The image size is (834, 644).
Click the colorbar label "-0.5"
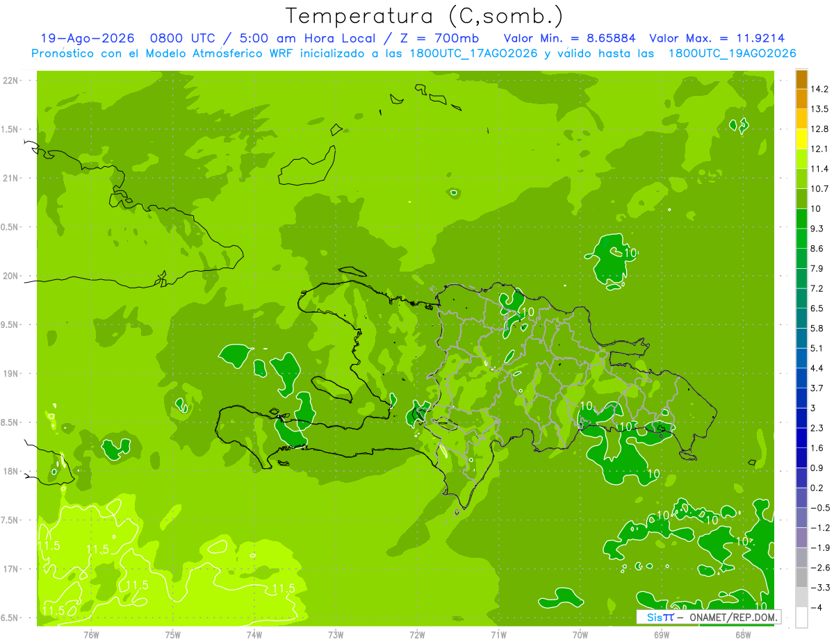(820, 508)
